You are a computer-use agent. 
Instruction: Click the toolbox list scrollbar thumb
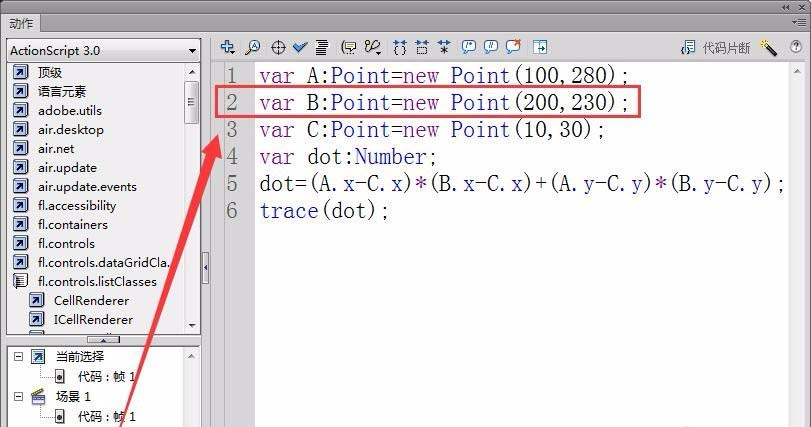pos(192,102)
